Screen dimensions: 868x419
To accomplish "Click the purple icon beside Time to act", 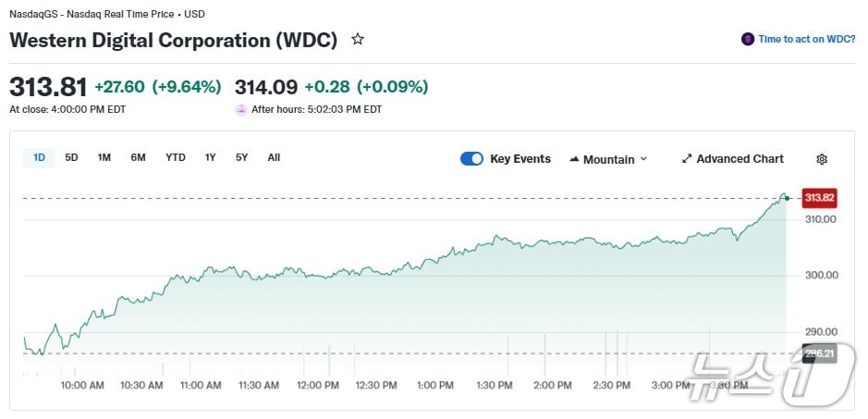I will coord(748,40).
